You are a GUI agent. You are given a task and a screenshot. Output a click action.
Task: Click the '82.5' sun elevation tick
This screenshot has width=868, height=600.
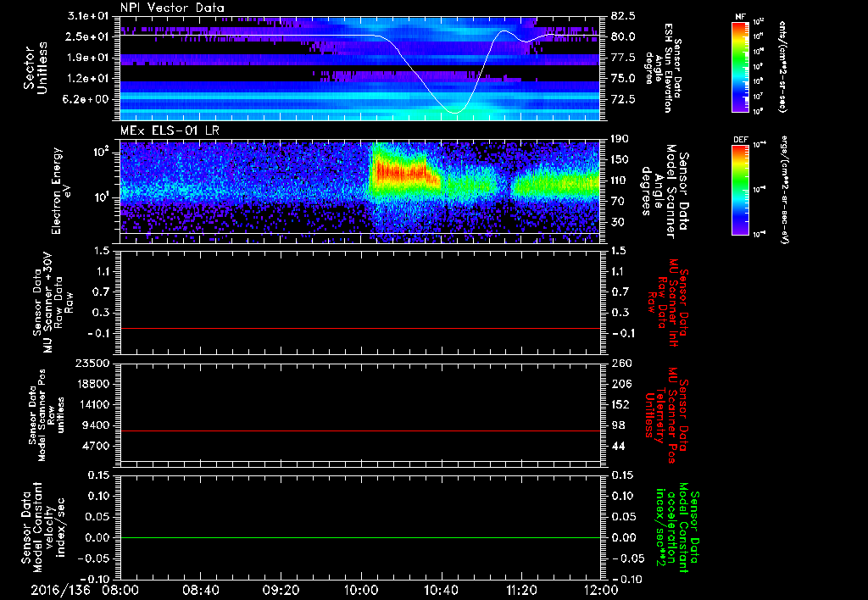click(x=623, y=16)
